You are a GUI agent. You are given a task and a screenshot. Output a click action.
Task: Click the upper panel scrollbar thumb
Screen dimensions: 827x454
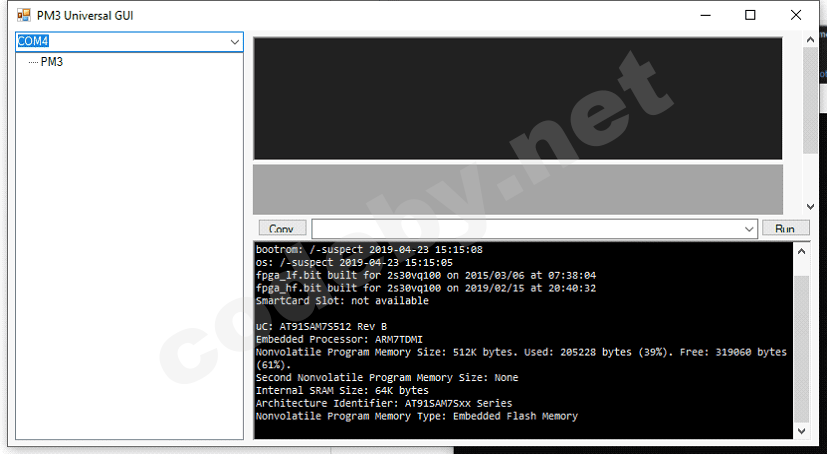[x=810, y=100]
